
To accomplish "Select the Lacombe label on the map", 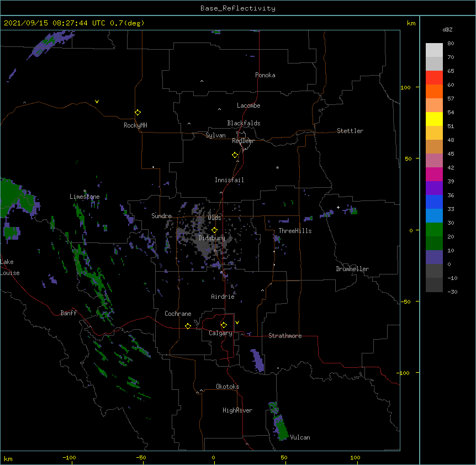I will pyautogui.click(x=248, y=105).
